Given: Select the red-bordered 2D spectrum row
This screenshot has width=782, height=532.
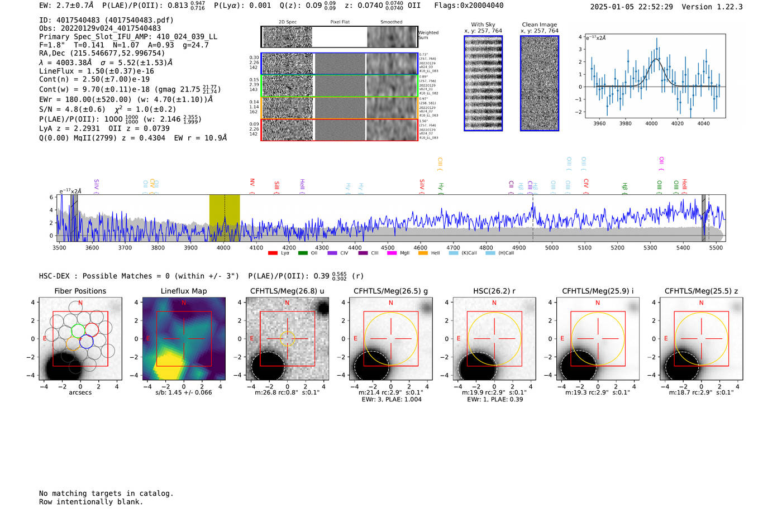Looking at the screenshot, I should click(339, 130).
